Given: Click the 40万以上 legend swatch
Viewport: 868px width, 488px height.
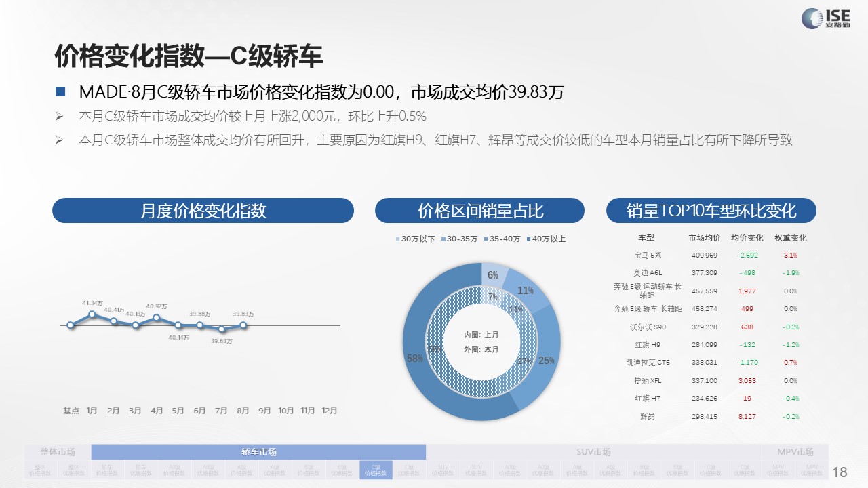Looking at the screenshot, I should coord(529,239).
